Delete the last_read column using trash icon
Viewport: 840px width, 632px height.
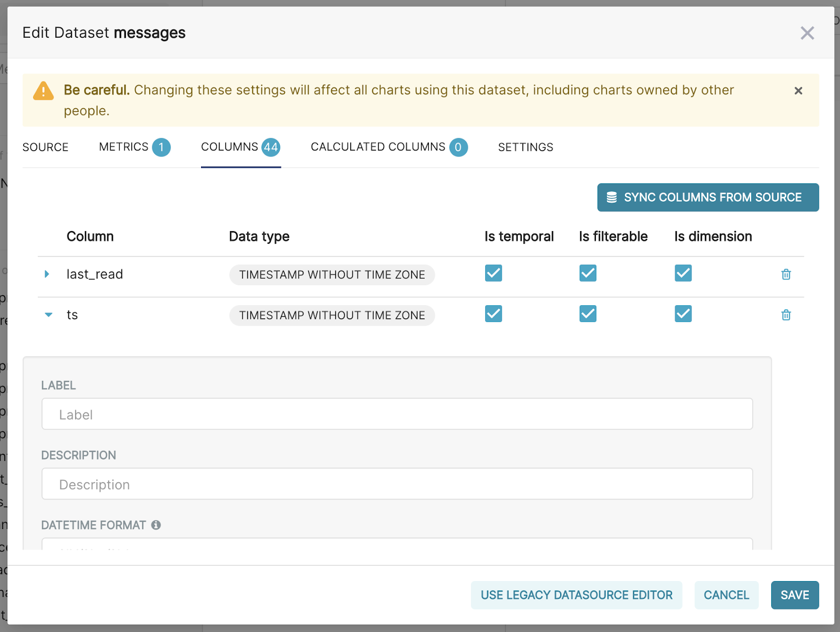coord(786,274)
